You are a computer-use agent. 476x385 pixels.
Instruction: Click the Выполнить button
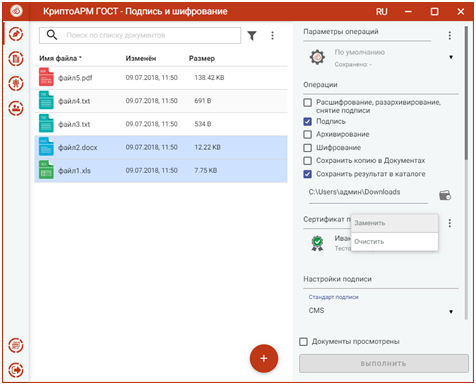(384, 363)
